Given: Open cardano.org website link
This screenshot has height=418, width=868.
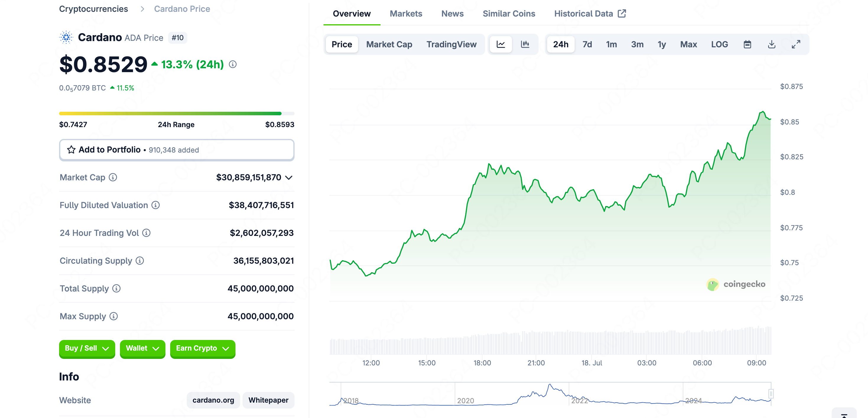Looking at the screenshot, I should click(213, 400).
